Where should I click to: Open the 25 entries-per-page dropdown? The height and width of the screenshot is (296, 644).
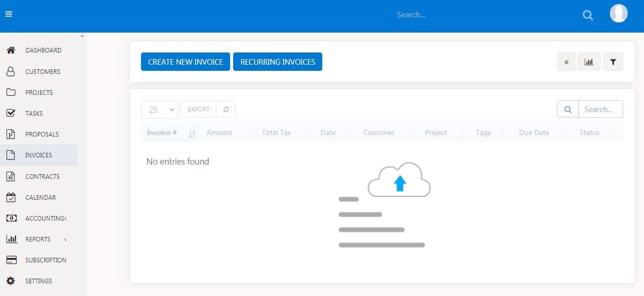pyautogui.click(x=159, y=110)
